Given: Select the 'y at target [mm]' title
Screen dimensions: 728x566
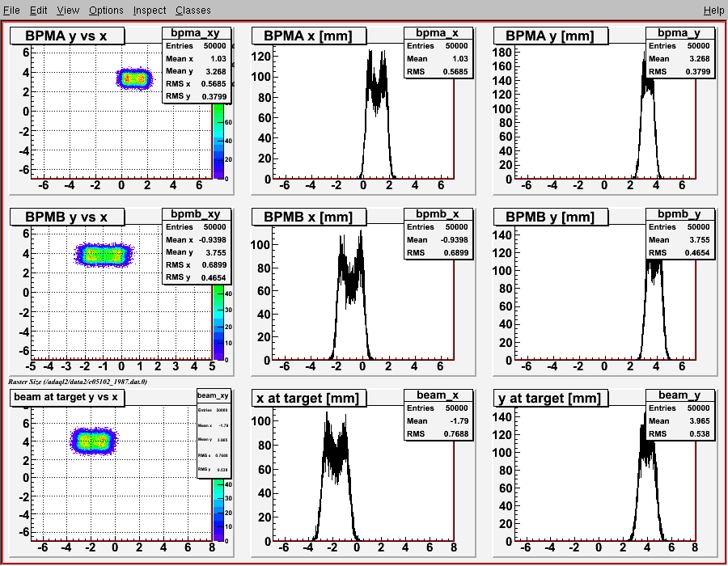Looking at the screenshot, I should (551, 398).
